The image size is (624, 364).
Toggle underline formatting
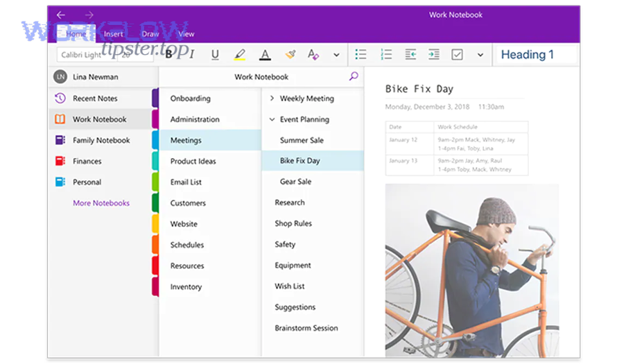[x=215, y=55]
